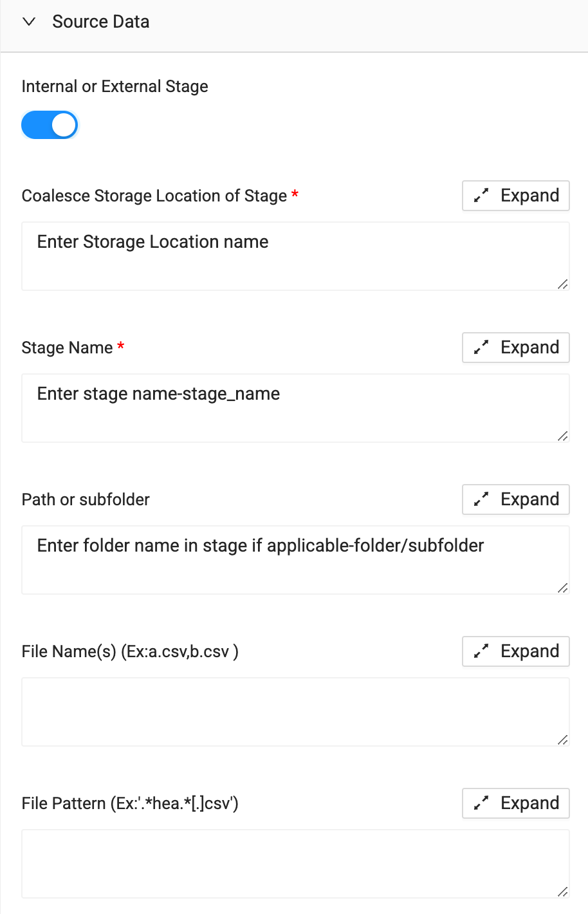Click the Storage Location name text area

pyautogui.click(x=295, y=256)
